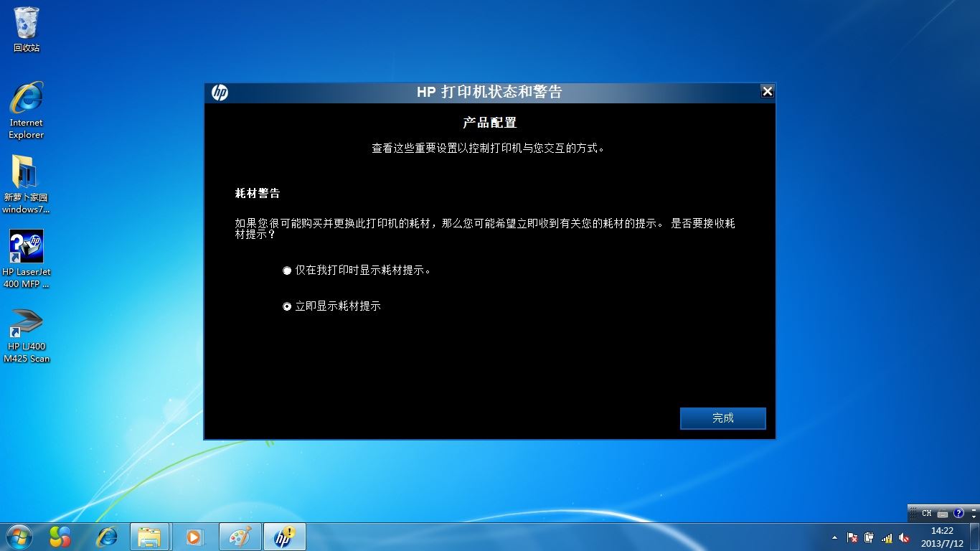Viewport: 980px width, 551px height.
Task: Open the media player taskbar icon
Action: tap(194, 537)
